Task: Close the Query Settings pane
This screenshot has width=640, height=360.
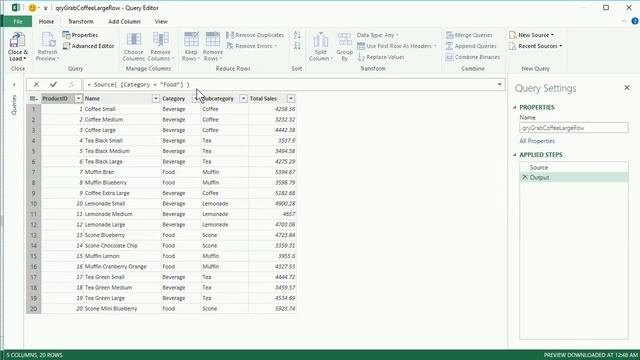Action: 627,88
